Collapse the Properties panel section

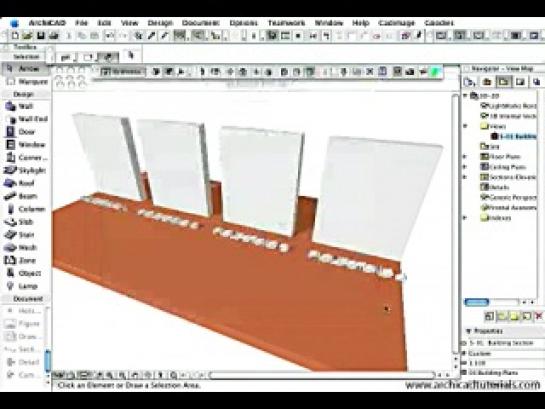[x=469, y=331]
